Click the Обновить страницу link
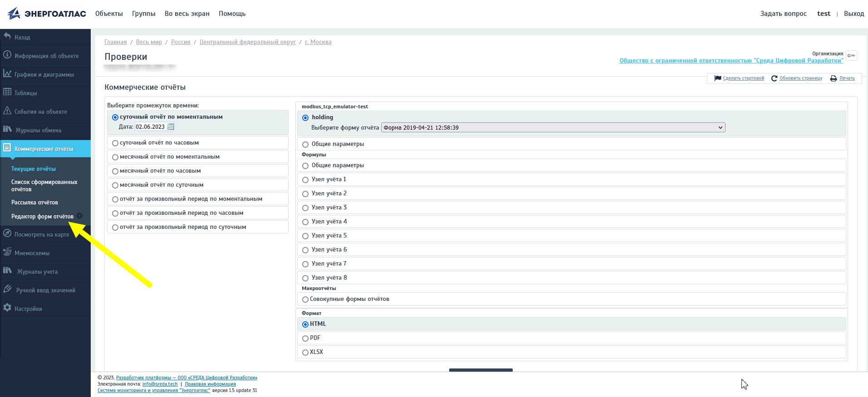 pyautogui.click(x=800, y=78)
